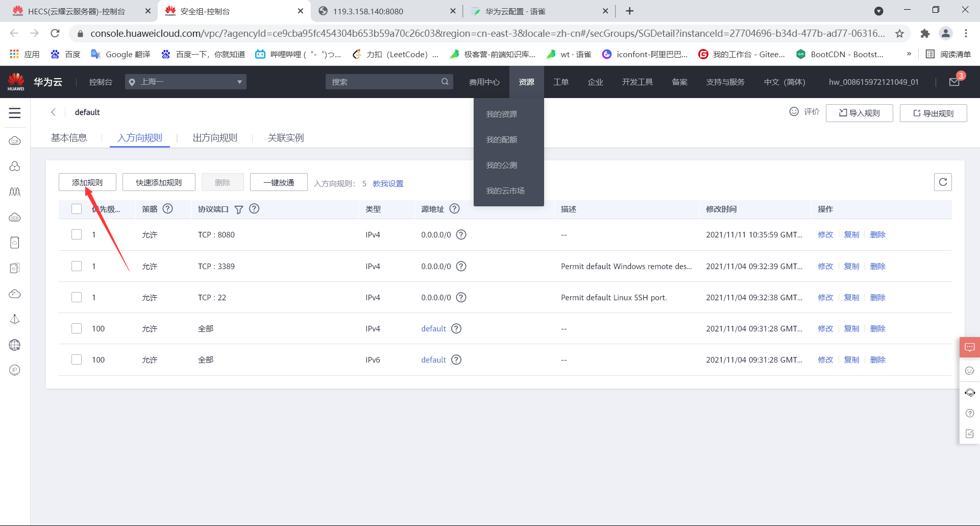Click the help icon next to 源地址 header
The image size is (980, 526).
point(454,209)
